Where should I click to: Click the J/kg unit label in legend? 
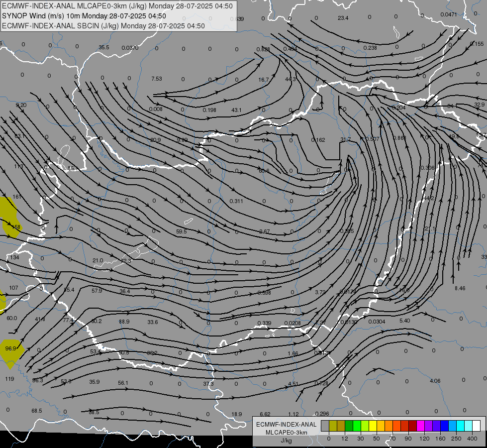point(286,441)
